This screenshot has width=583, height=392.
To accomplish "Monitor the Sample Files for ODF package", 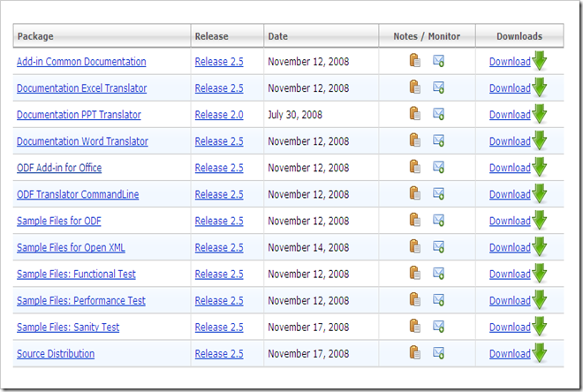I will (438, 220).
